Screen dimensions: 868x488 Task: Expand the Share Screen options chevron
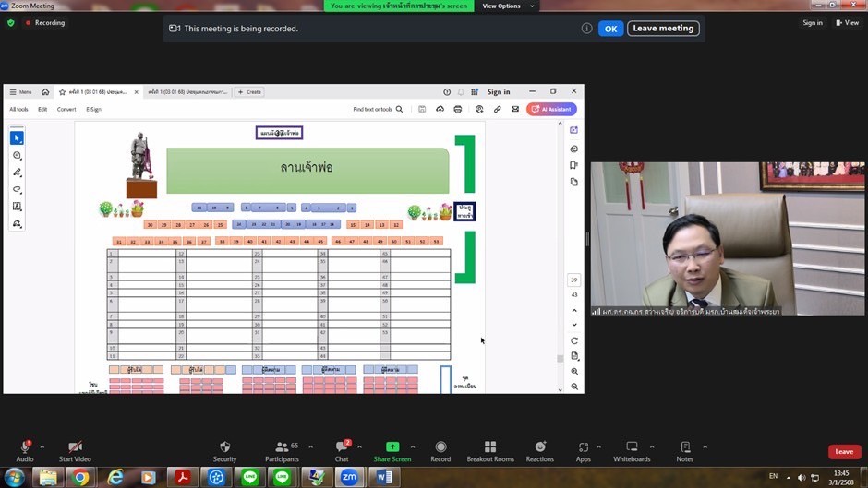413,447
